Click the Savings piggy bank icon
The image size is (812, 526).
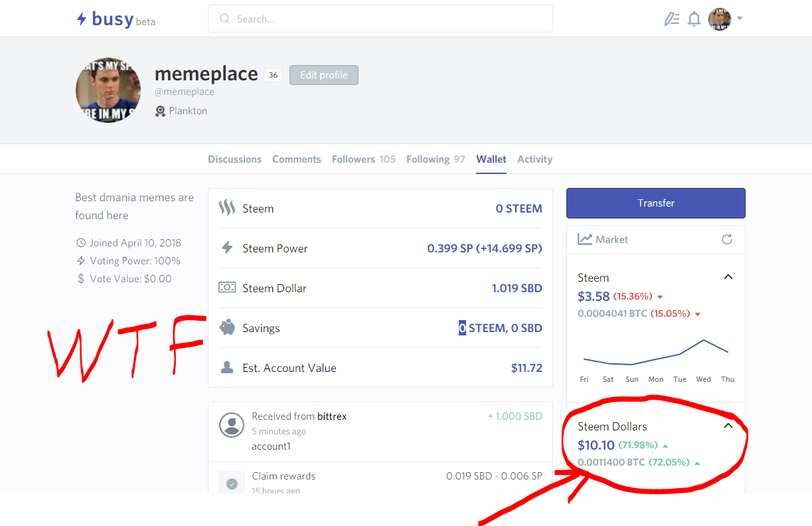pyautogui.click(x=227, y=327)
